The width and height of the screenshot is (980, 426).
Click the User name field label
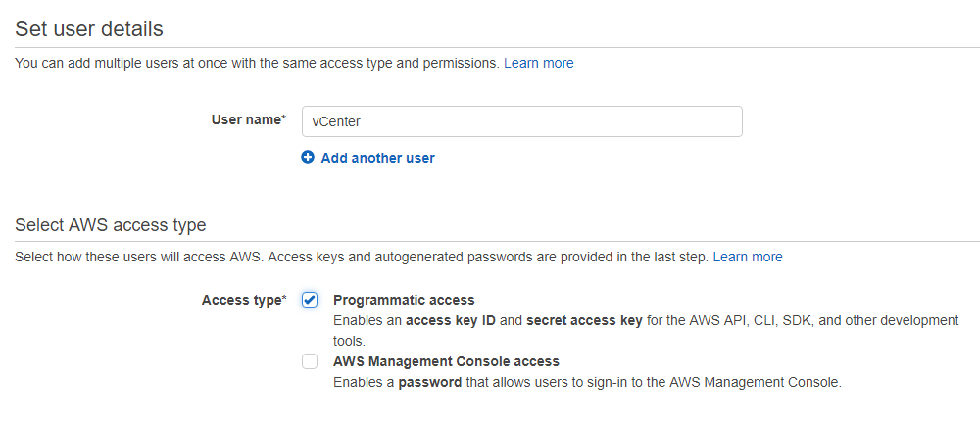[249, 119]
